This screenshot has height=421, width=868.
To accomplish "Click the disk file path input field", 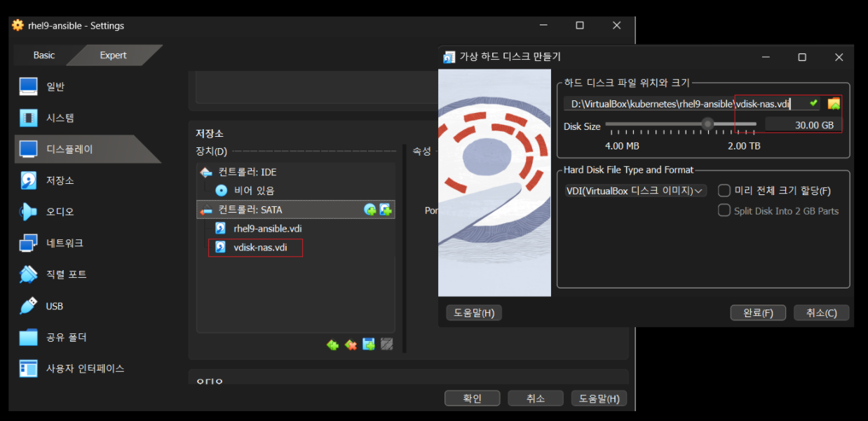I will tap(691, 104).
